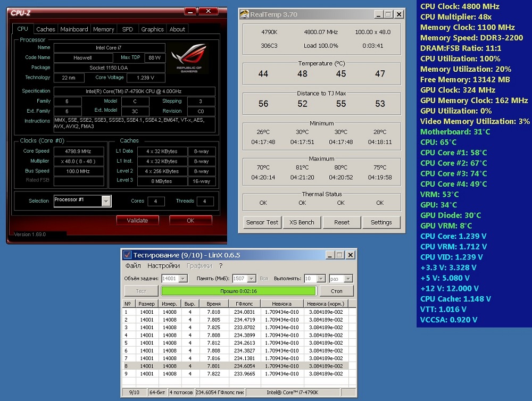The height and width of the screenshot is (401, 532).
Task: Click the 81°C maximum temperature in RealTemp
Action: (x=302, y=167)
